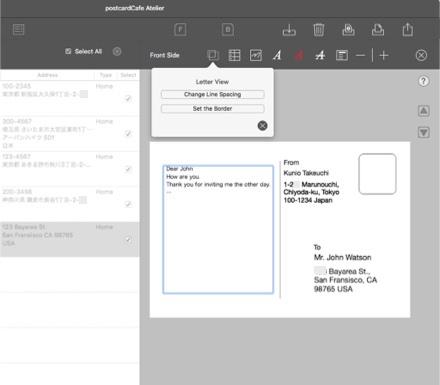The height and width of the screenshot is (385, 440).
Task: Click the up arrow triangle button
Action: pos(423,111)
